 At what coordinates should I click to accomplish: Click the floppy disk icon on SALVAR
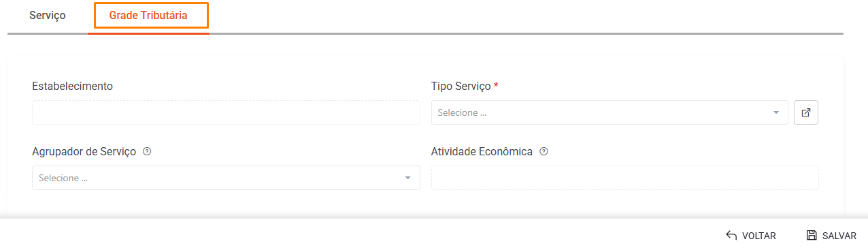pos(812,235)
